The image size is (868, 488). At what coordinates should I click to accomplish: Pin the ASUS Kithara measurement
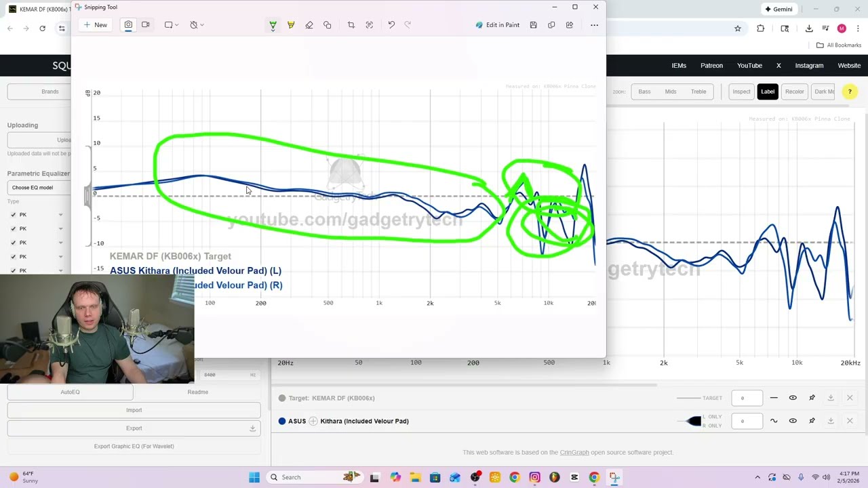(812, 421)
